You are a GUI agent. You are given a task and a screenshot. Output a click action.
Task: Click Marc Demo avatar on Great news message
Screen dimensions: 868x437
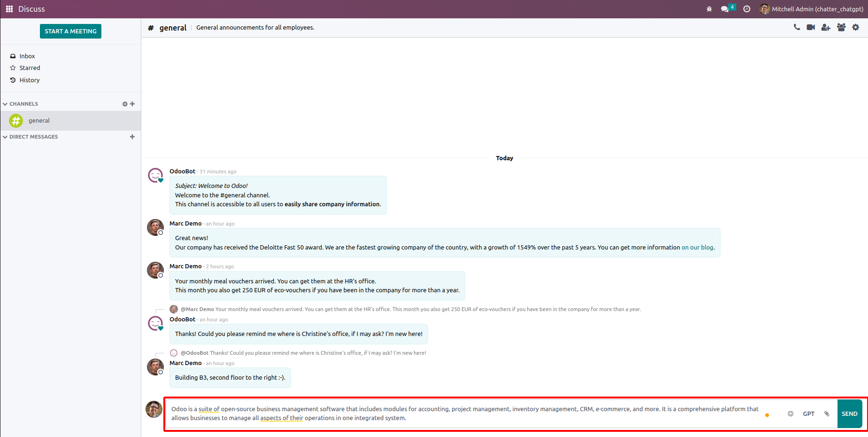[155, 227]
